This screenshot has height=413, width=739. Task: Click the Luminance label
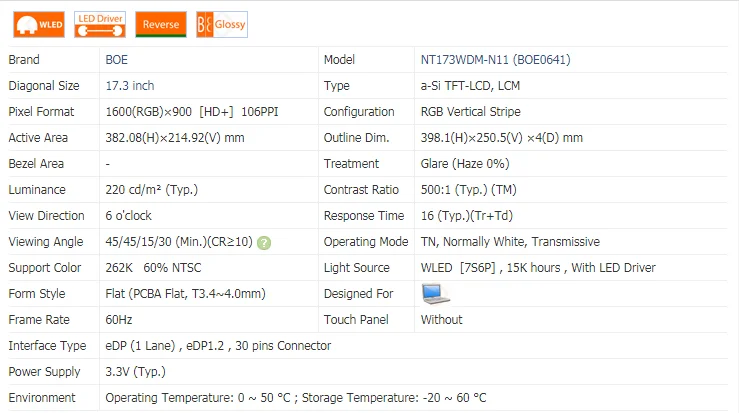coord(37,190)
